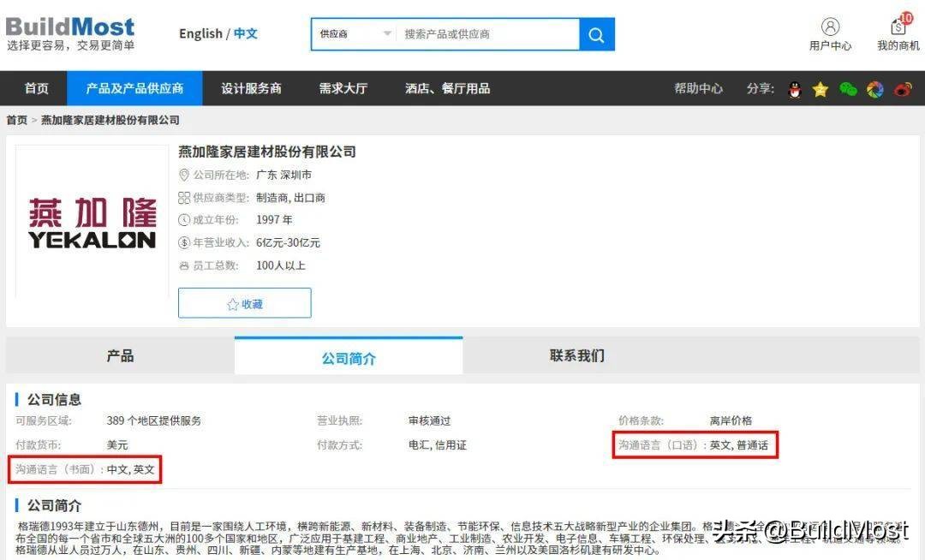Open the 用户中心 user center
Image resolution: width=925 pixels, height=560 pixels.
tap(830, 33)
